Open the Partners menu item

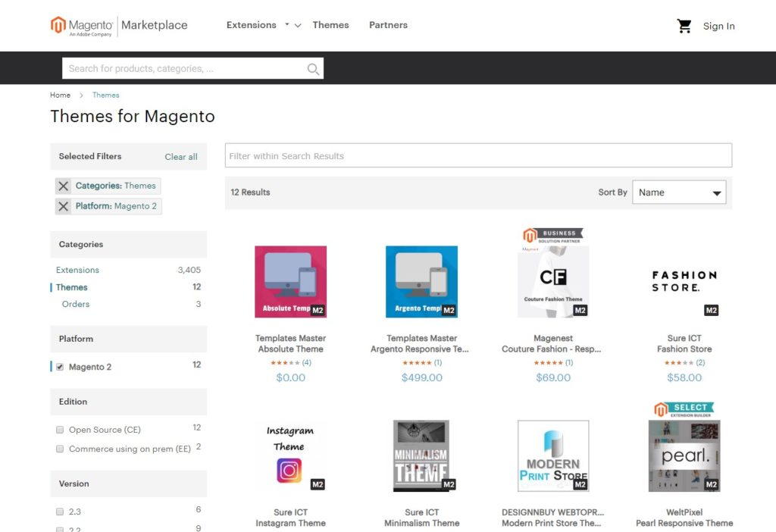[x=389, y=25]
